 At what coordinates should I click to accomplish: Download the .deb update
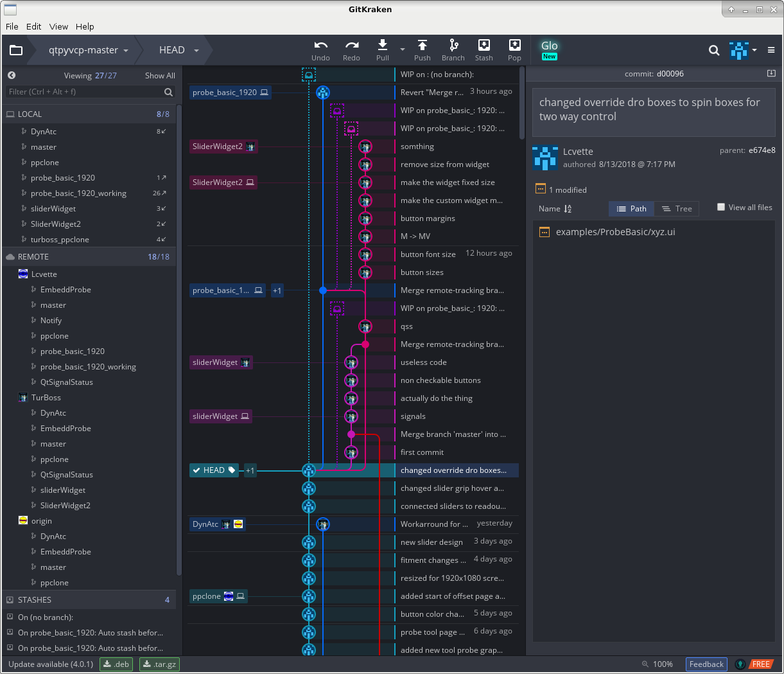click(116, 664)
